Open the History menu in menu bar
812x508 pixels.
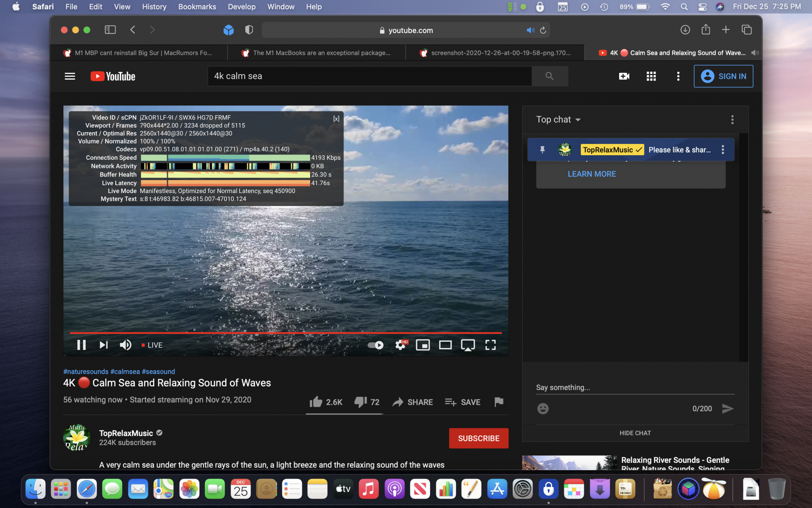[154, 7]
